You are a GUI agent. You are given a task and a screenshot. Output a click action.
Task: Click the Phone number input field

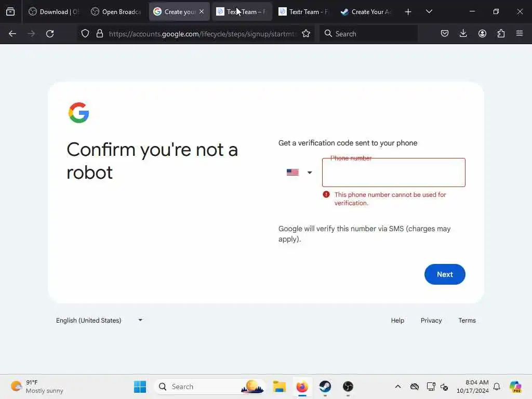394,172
